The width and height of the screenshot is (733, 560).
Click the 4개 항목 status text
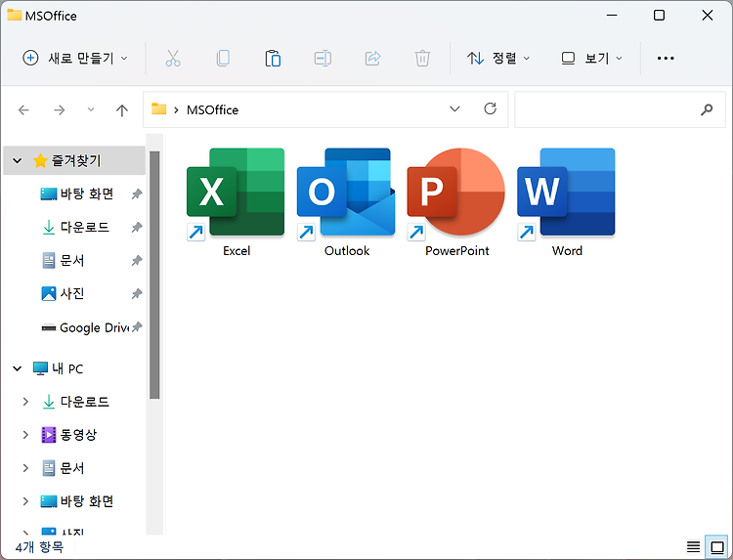point(39,546)
